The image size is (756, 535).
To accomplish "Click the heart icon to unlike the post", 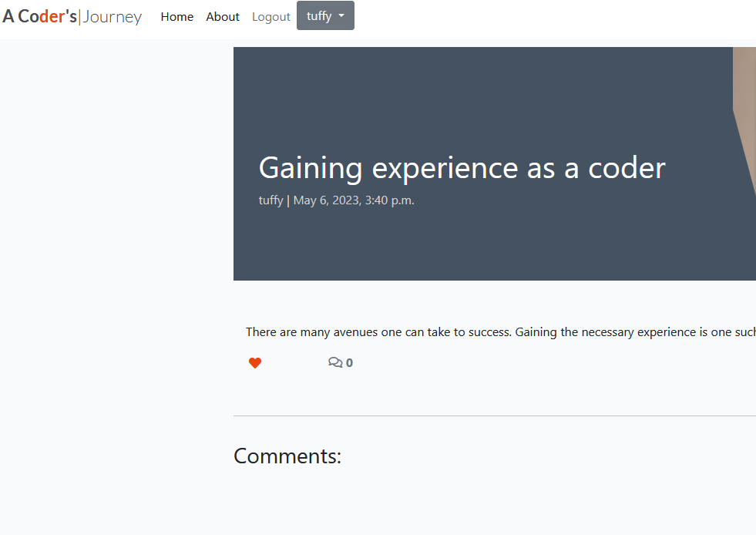I will coord(255,362).
